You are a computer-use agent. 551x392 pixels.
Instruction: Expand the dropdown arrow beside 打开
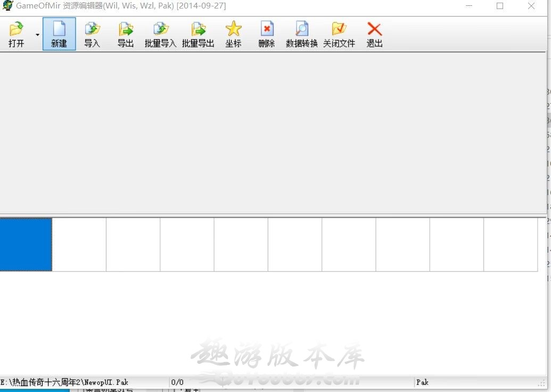(x=37, y=35)
